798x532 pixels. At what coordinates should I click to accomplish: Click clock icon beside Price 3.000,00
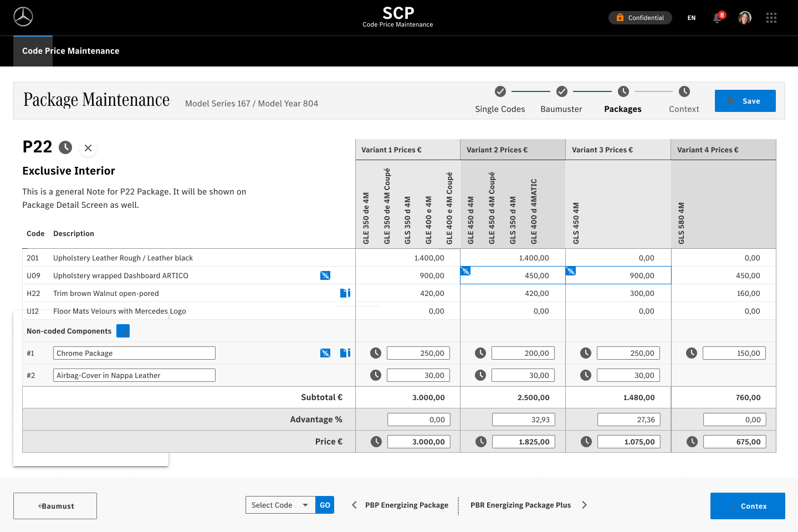(x=376, y=442)
